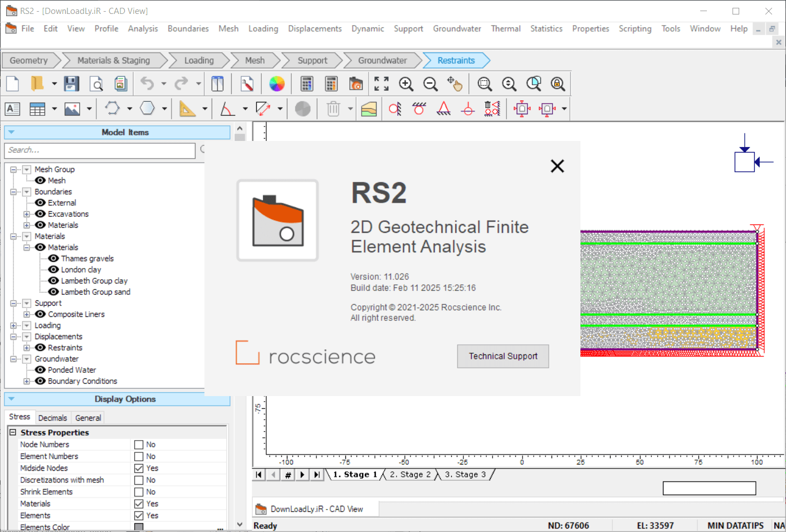Switch to the Stage 2 tab
The image size is (786, 532).
pyautogui.click(x=410, y=475)
